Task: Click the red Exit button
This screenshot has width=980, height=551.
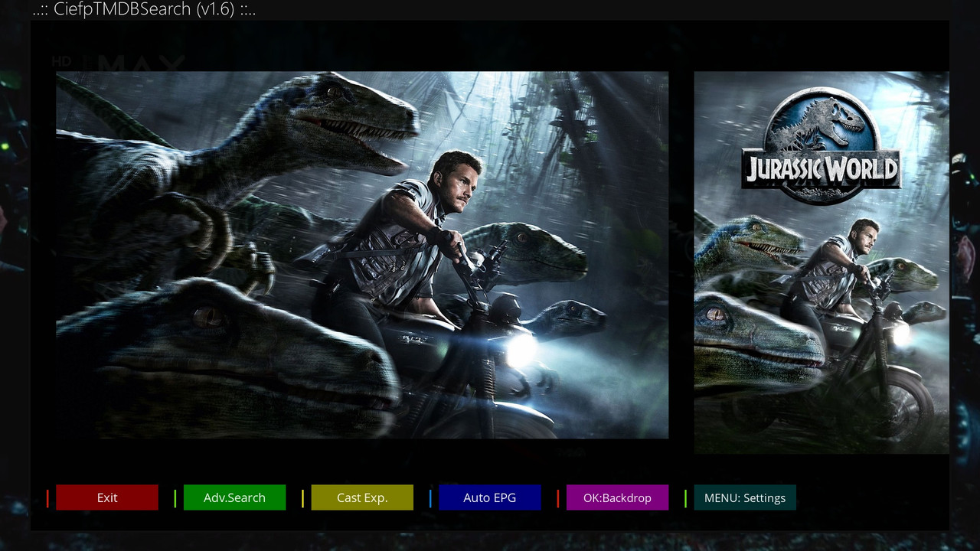Action: [x=107, y=497]
